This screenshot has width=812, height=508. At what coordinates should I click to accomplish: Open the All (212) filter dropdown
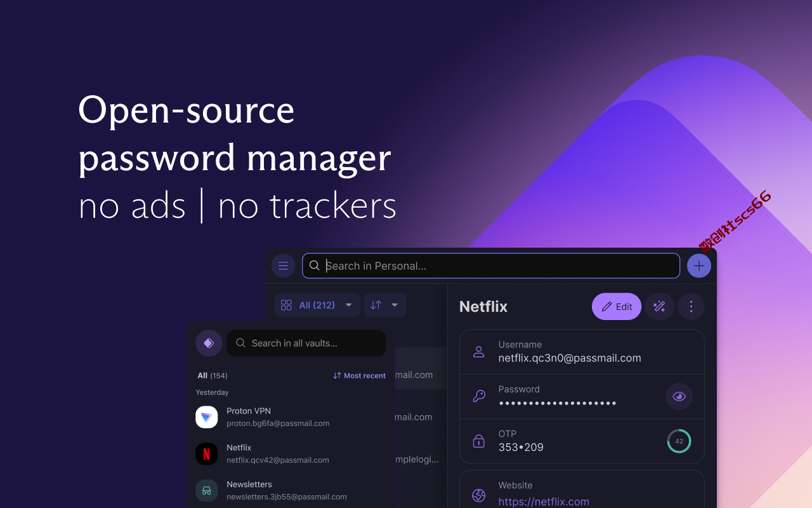click(317, 305)
